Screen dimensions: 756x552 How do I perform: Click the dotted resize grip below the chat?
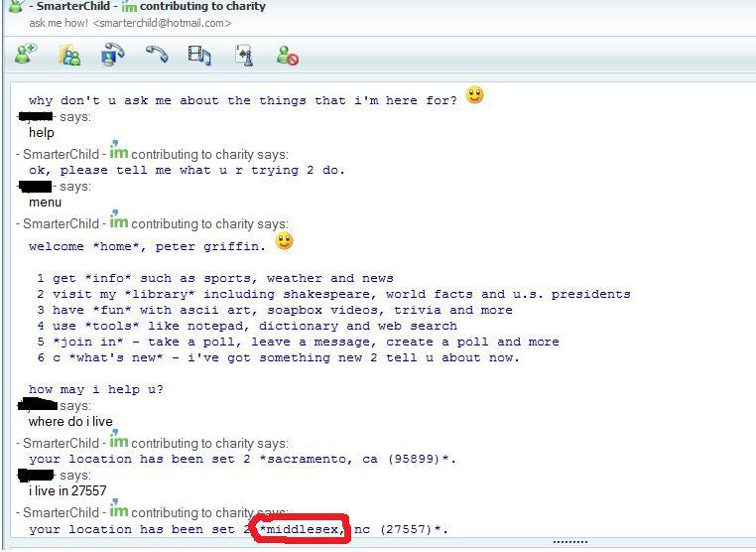tap(569, 542)
